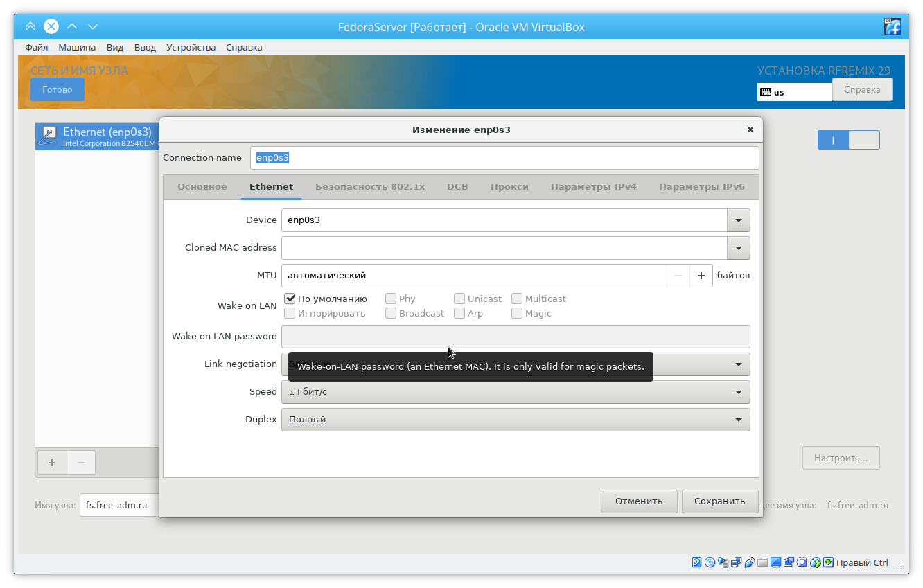The width and height of the screenshot is (923, 588).
Task: Uncheck the 'По умолчанию' Wake on LAN checkbox
Action: click(x=290, y=299)
